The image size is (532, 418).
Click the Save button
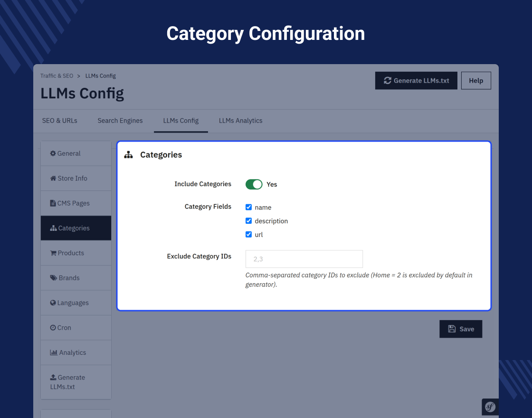coord(461,329)
